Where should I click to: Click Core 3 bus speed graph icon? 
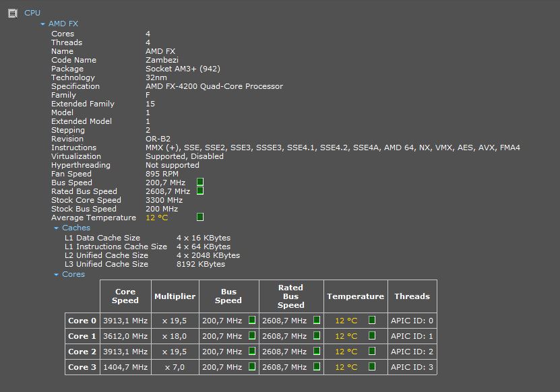pos(252,366)
